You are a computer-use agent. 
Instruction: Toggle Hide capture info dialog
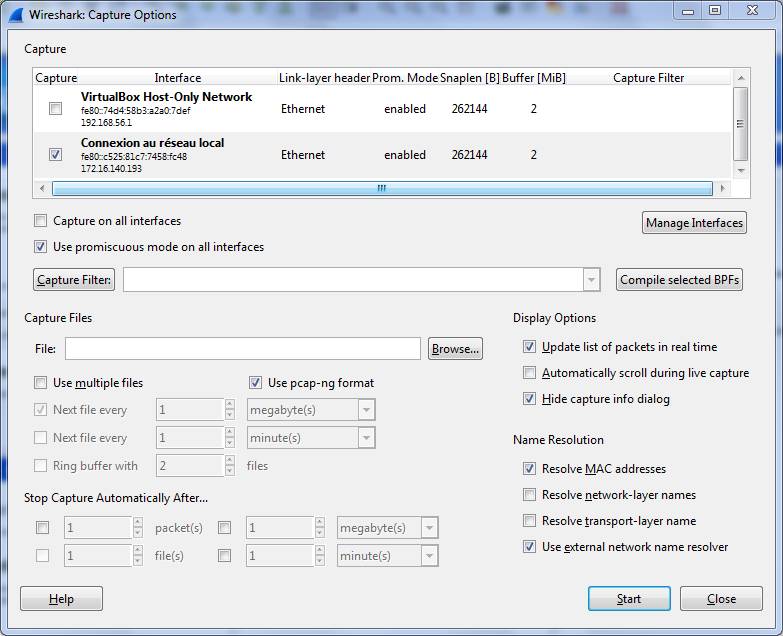(529, 398)
